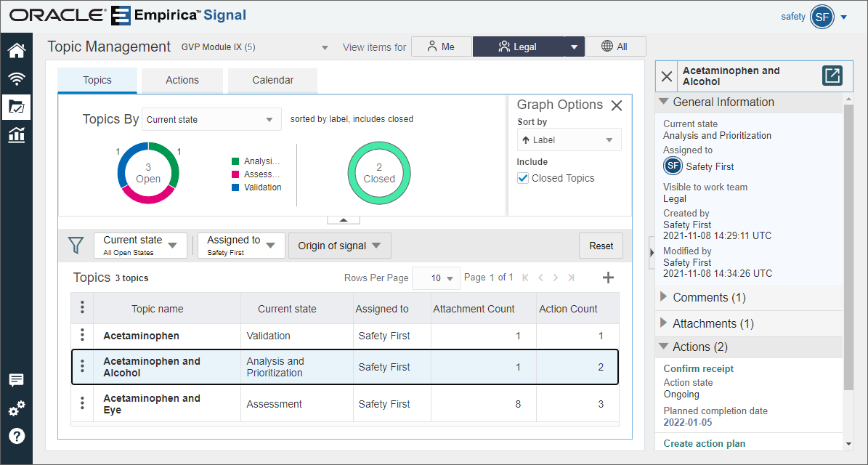Open Legal work team dropdown arrow
The image size is (868, 465).
click(575, 47)
